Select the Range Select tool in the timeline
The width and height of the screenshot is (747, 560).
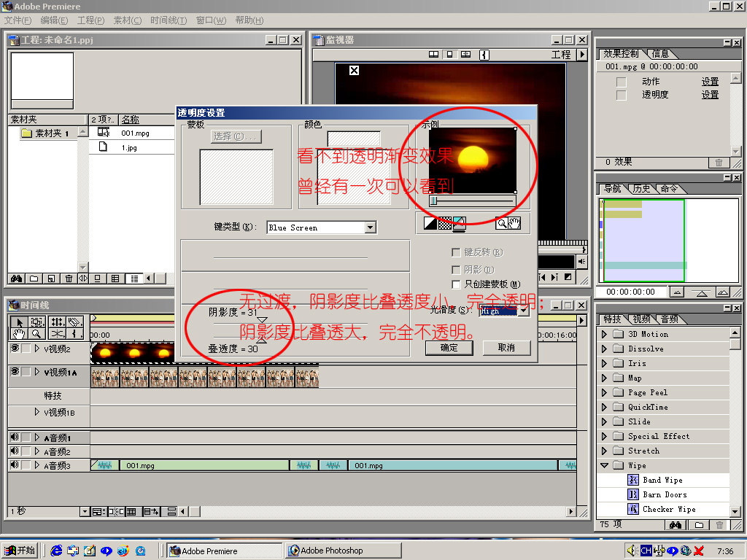pos(37,322)
